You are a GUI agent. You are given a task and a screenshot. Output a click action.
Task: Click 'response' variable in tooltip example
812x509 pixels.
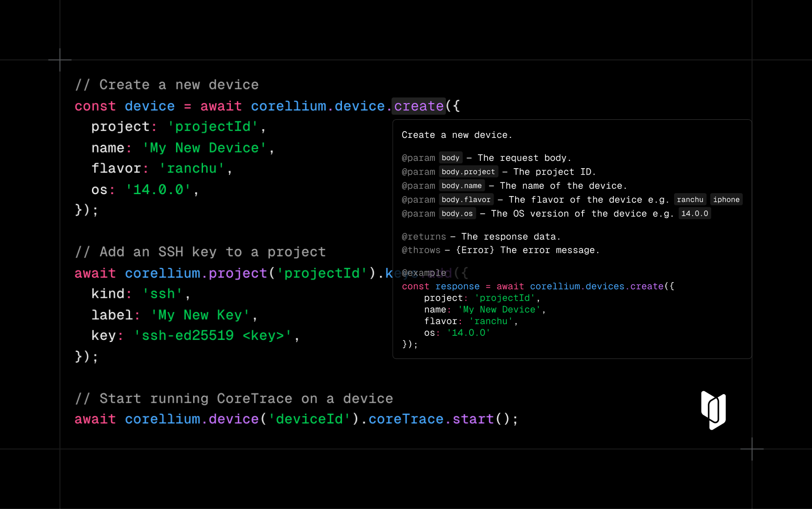pos(457,287)
